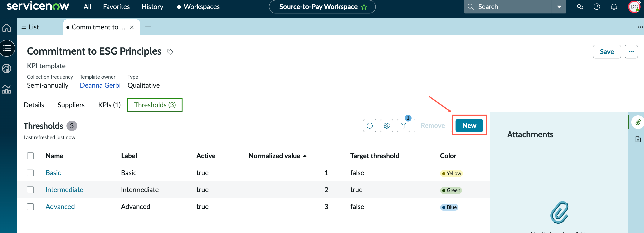Favorite Source-to-Pay Workspace with star icon
Image resolution: width=644 pixels, height=233 pixels.
pos(364,7)
